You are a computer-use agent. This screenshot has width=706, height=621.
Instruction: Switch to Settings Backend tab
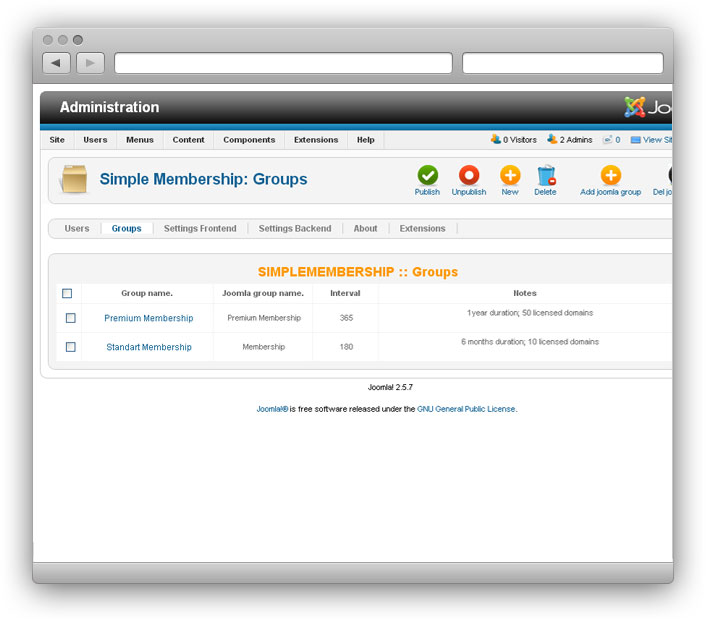(x=295, y=228)
